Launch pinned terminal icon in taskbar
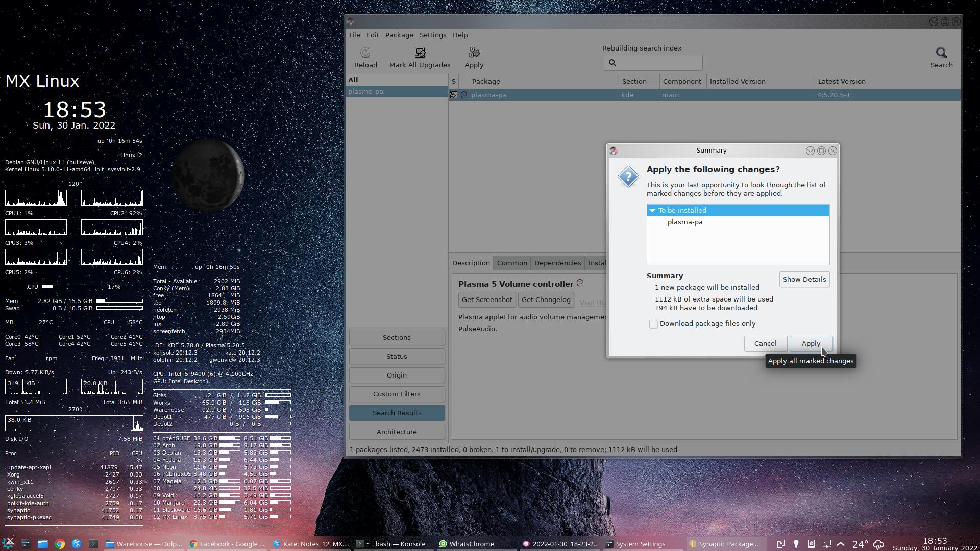 click(x=93, y=544)
